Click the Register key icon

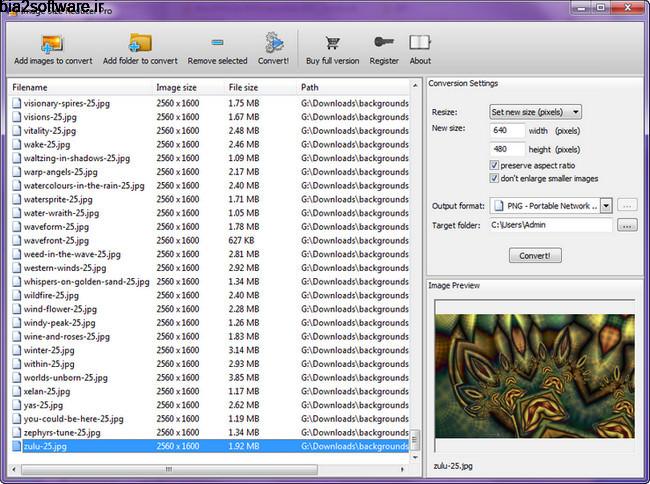click(384, 42)
